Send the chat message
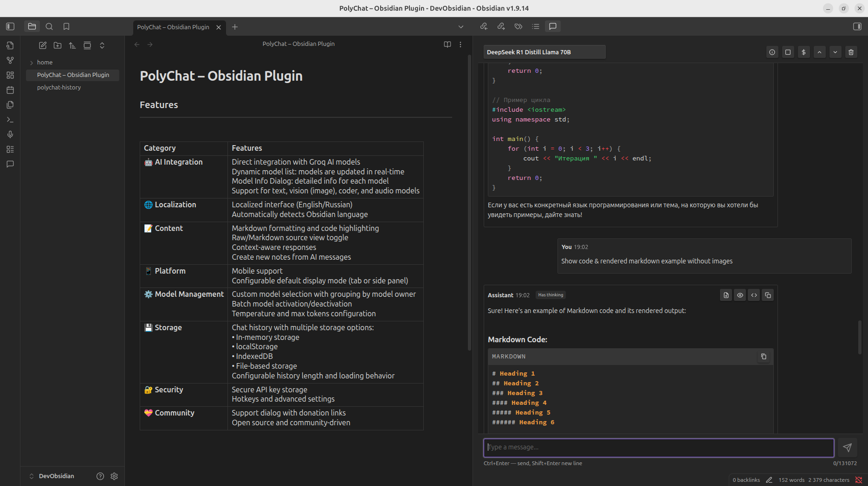 [847, 448]
